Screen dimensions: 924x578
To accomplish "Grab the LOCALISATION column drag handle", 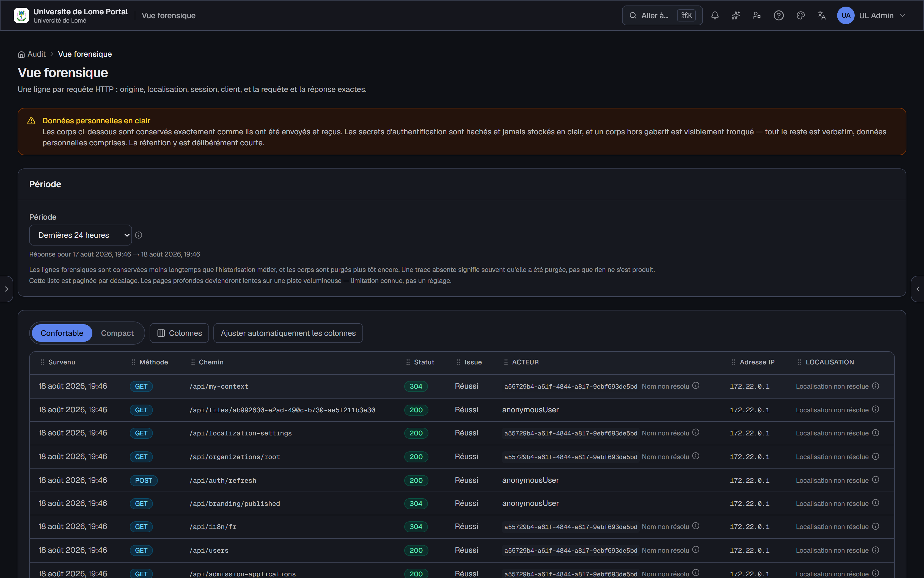I will [799, 362].
